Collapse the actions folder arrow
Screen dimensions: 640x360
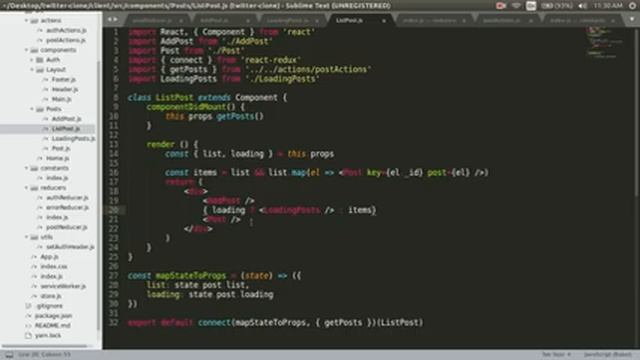27,20
